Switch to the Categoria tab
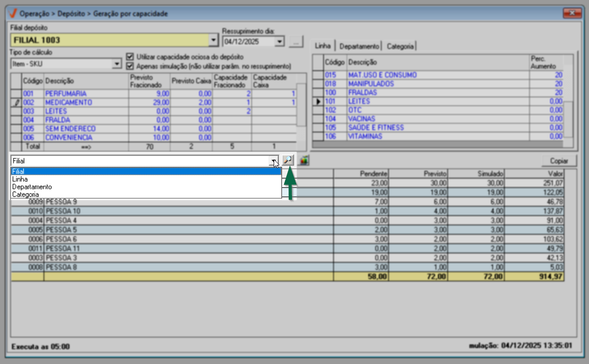 click(400, 46)
